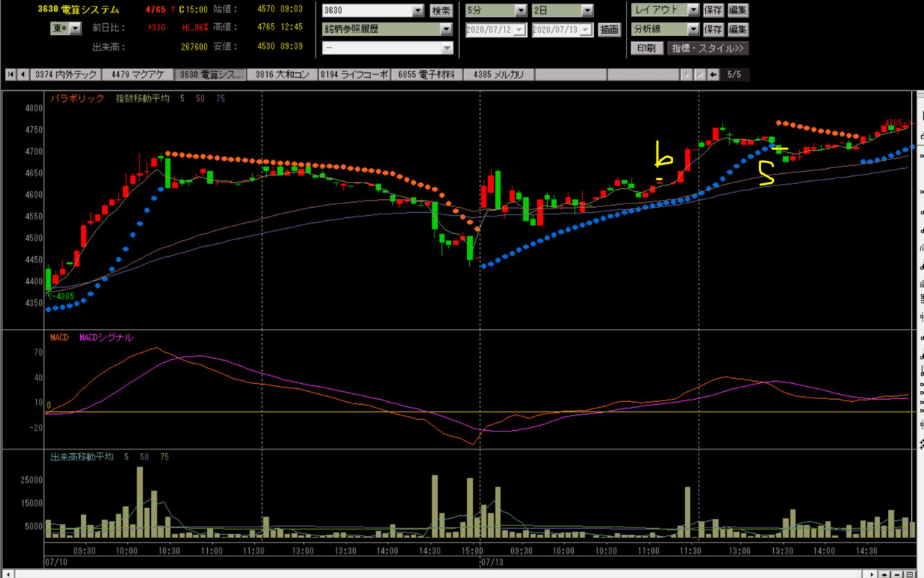Expand レイアウト dropdown
This screenshot has height=578, width=924.
(693, 11)
